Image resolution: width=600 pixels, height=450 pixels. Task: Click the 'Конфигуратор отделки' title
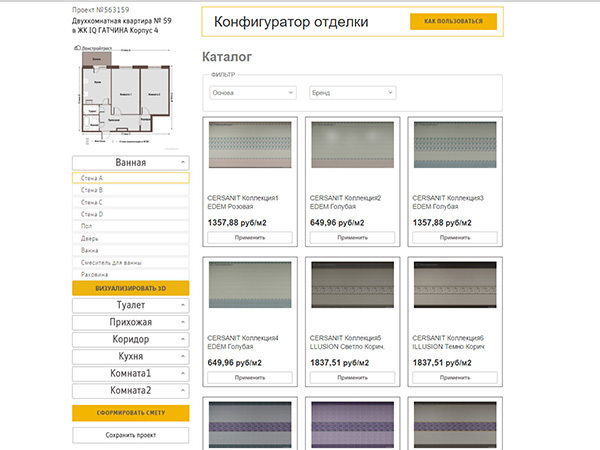(291, 22)
